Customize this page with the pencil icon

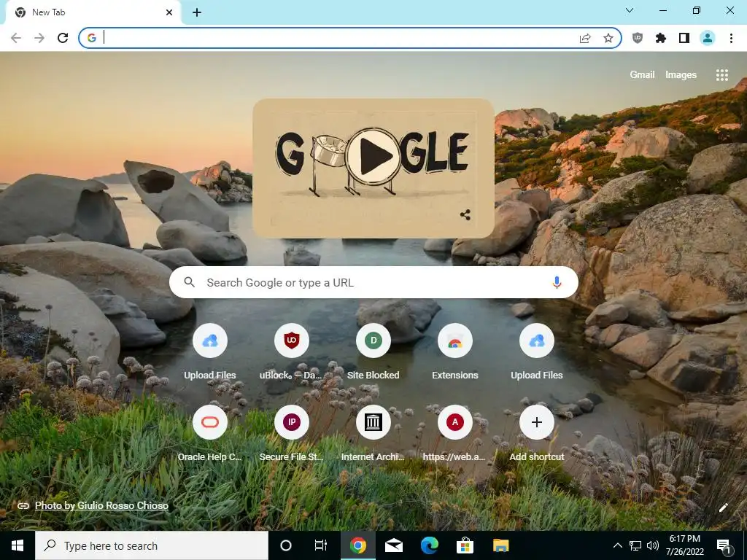pos(723,507)
